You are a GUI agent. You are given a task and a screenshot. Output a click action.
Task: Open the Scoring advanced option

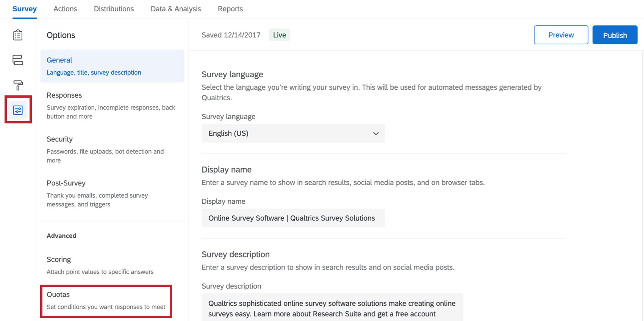(113, 265)
